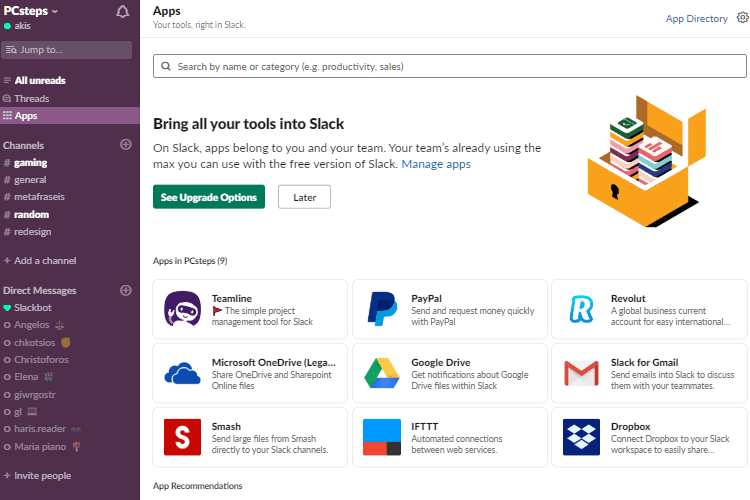The width and height of the screenshot is (750, 500).
Task: Open the IFTTT colored blocks icon
Action: 382,437
